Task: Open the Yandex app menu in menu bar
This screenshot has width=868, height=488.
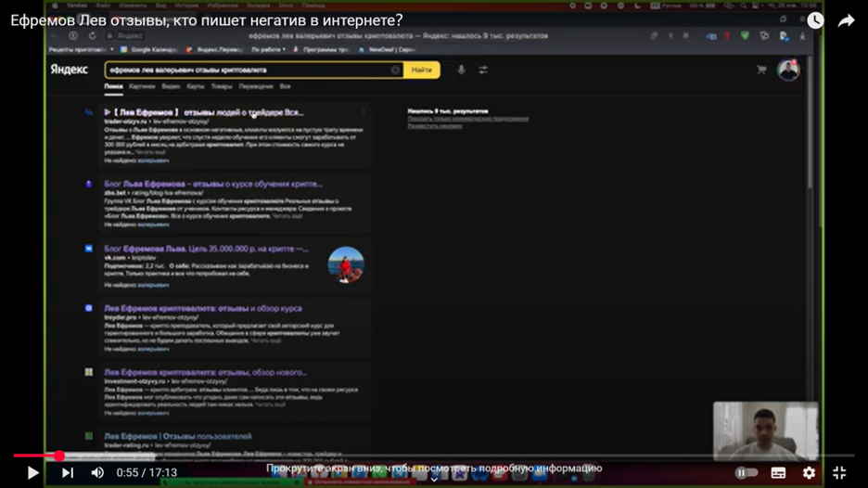Action: 76,6
